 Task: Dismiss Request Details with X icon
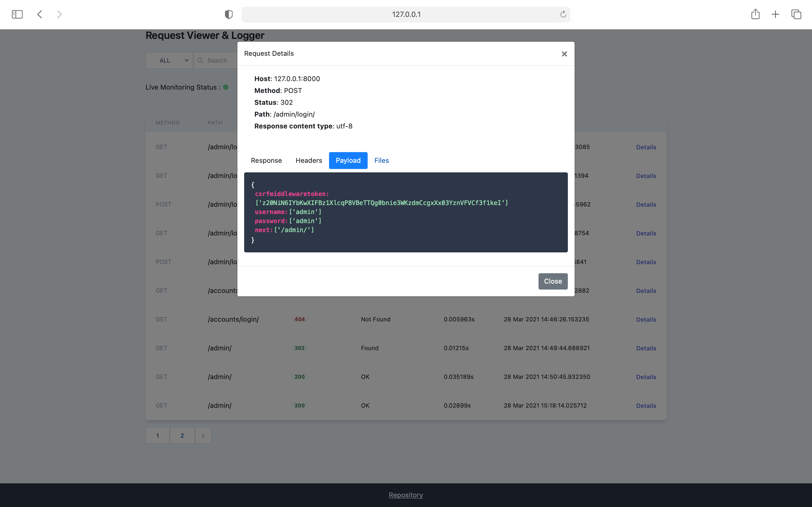[564, 54]
